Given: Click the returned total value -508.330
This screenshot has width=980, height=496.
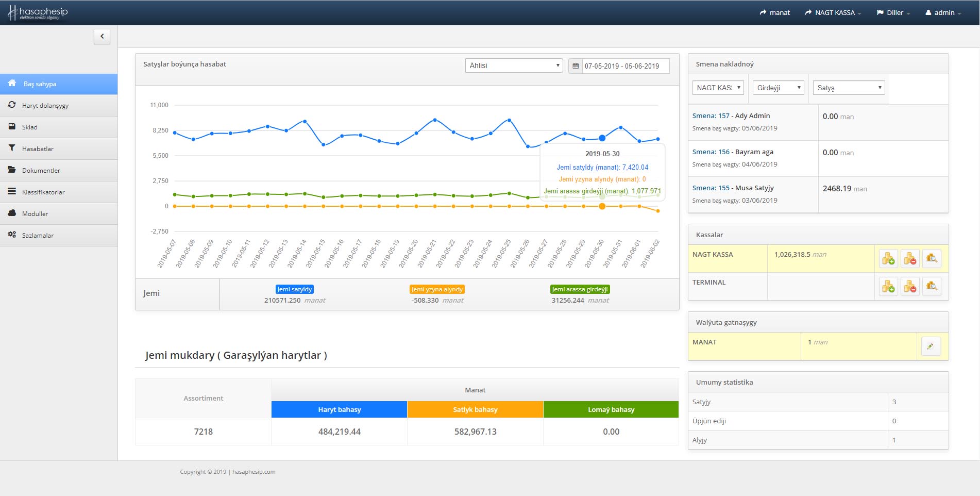Looking at the screenshot, I should coord(425,300).
